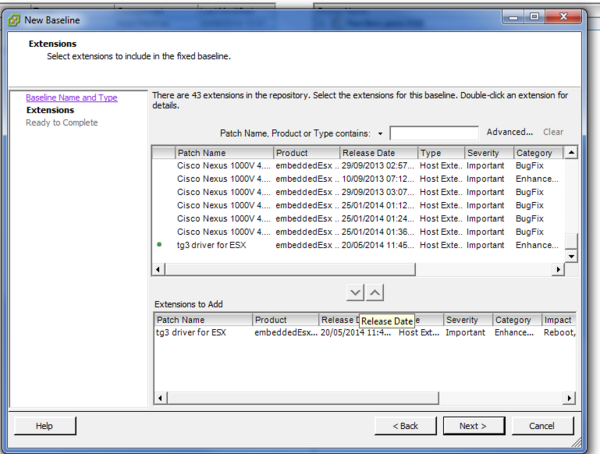Click the move-up arrow to remove extension
The height and width of the screenshot is (454, 600).
(375, 292)
